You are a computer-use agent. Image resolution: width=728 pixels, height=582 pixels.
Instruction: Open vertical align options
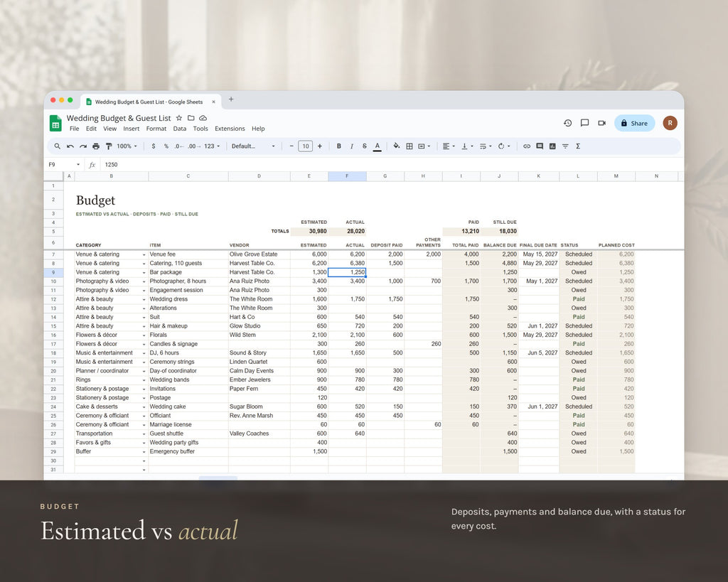tap(467, 146)
